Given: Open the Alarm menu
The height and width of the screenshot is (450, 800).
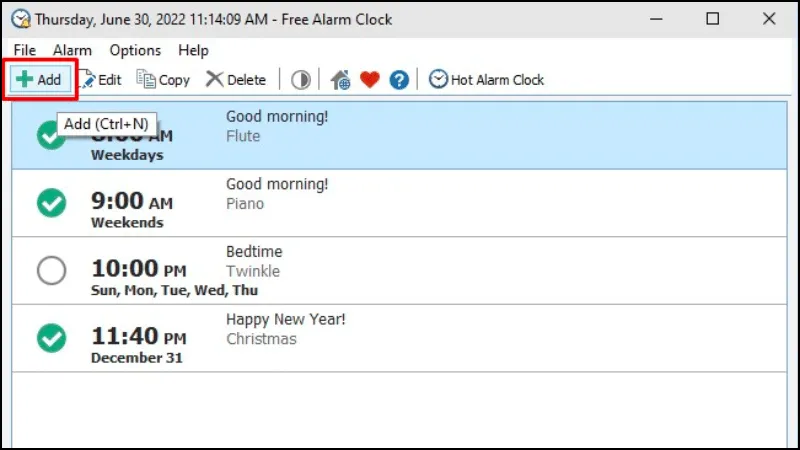Looking at the screenshot, I should 72,50.
